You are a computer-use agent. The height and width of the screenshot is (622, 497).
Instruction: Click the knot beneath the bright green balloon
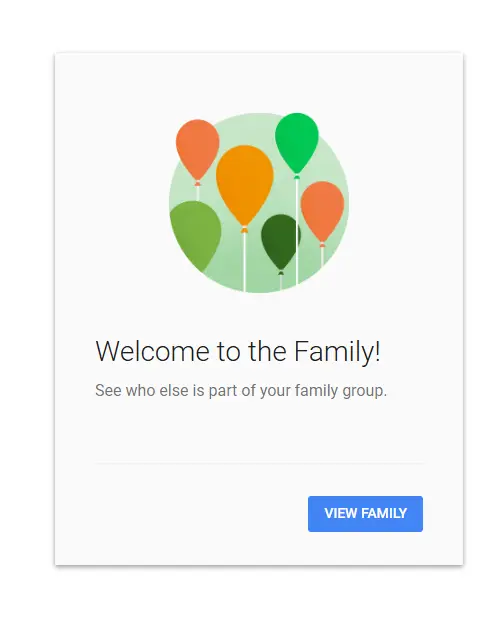pyautogui.click(x=297, y=176)
